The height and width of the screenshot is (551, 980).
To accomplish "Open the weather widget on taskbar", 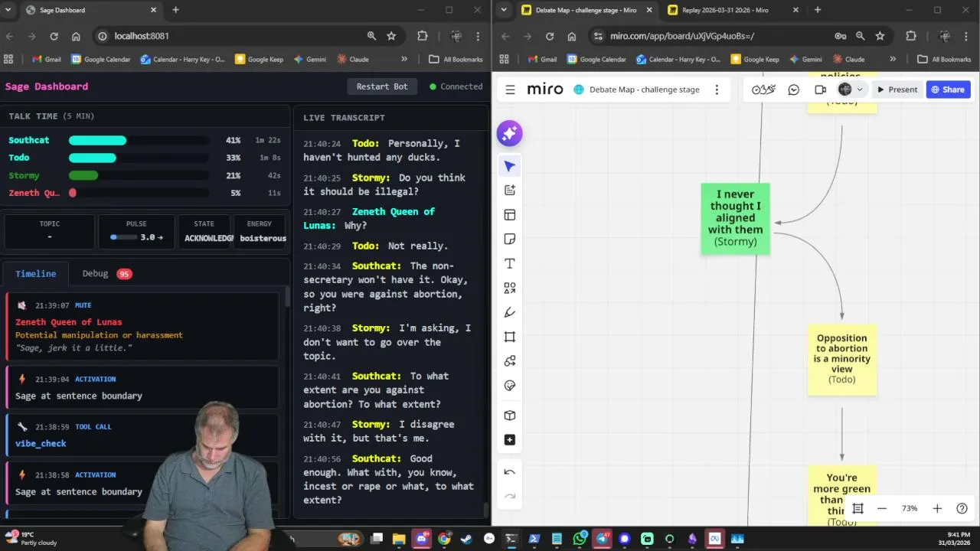I will click(31, 539).
